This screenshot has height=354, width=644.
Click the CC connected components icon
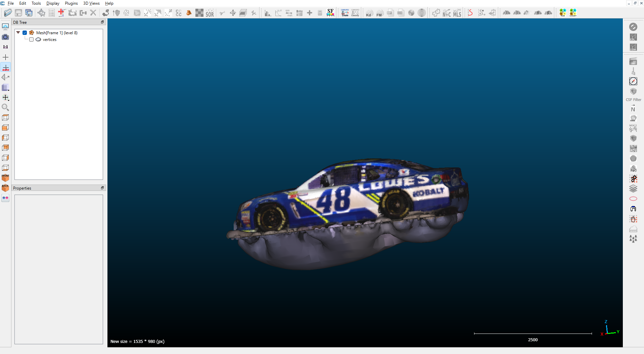click(179, 13)
